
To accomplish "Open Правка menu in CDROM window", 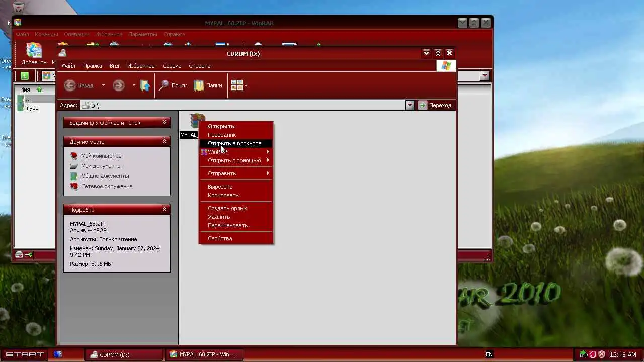I will pyautogui.click(x=92, y=66).
